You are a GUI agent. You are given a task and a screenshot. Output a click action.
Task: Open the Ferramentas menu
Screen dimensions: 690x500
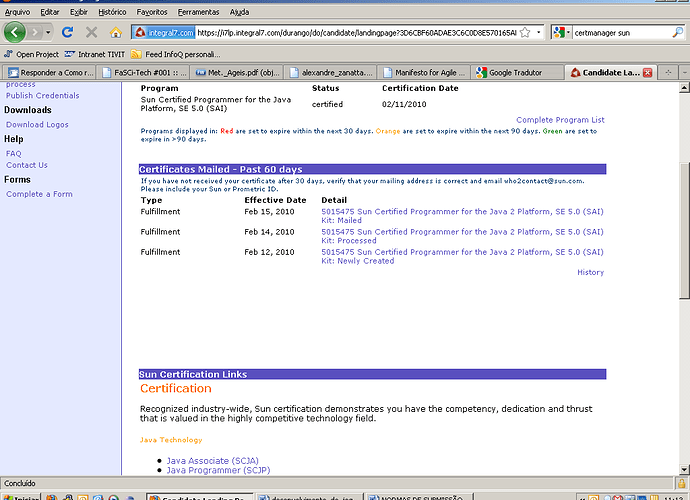(198, 12)
